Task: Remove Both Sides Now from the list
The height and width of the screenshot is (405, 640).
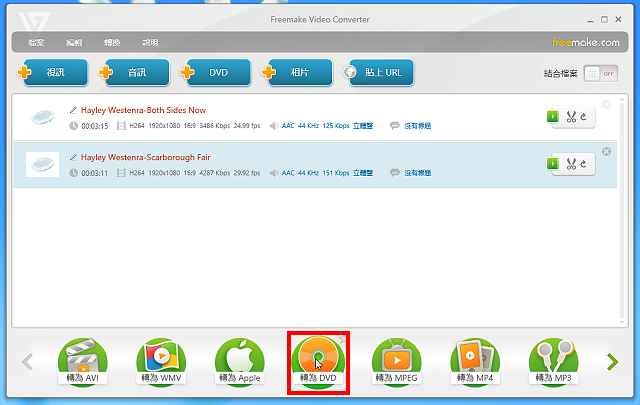Action: [607, 105]
